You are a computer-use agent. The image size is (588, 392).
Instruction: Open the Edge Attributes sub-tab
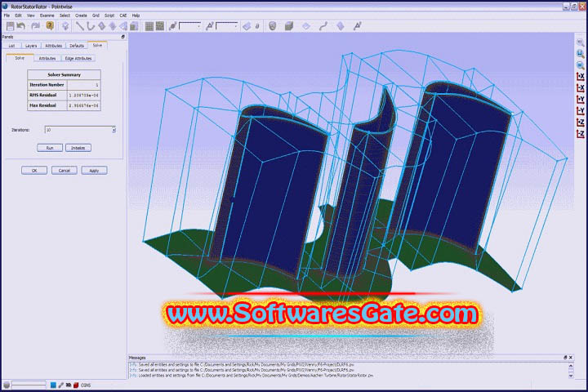[78, 59]
